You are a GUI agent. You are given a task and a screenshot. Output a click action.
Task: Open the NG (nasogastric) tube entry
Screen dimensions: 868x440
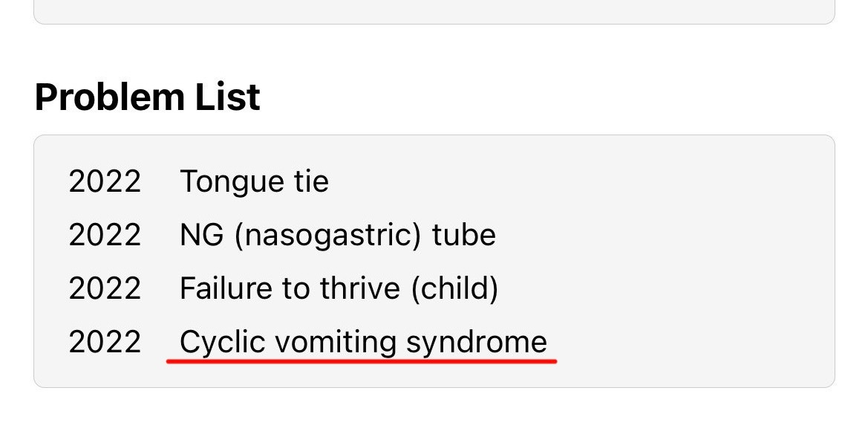point(337,236)
